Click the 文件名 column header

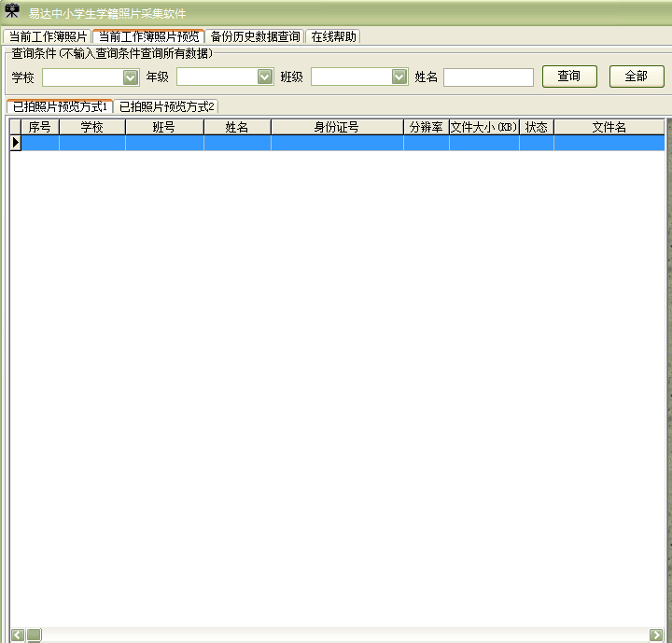tap(609, 127)
